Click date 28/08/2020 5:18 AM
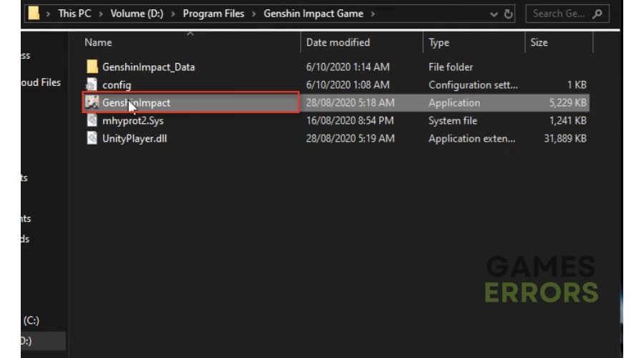This screenshot has height=358, width=644. coord(350,103)
